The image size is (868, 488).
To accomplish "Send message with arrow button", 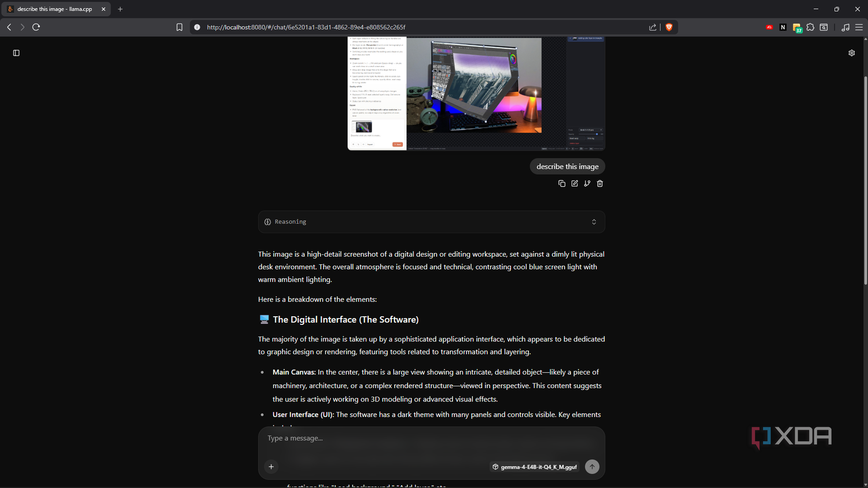I will (592, 467).
